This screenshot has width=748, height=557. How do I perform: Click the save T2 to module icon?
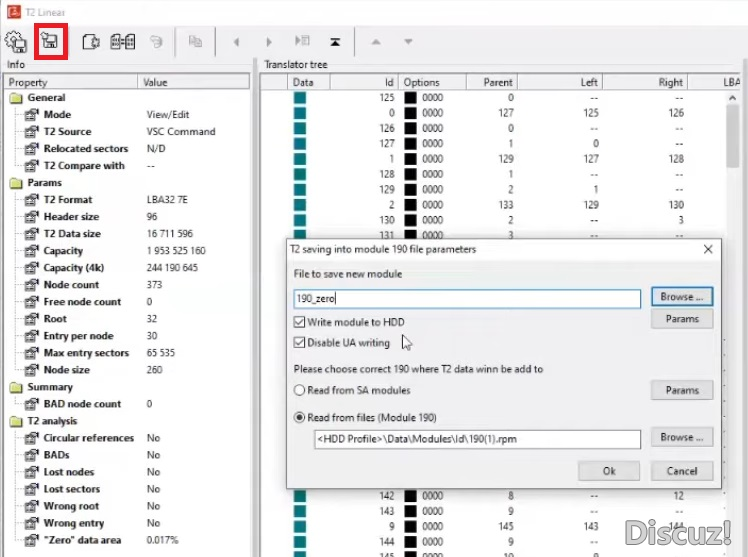click(x=50, y=41)
